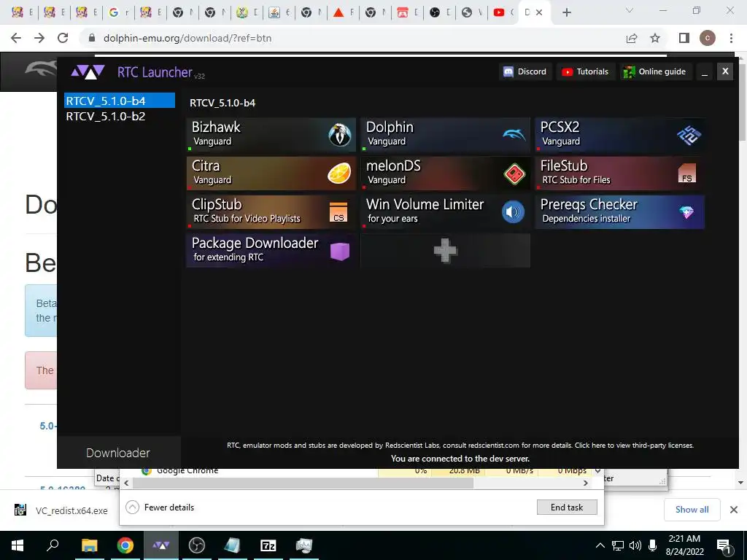The width and height of the screenshot is (747, 560).
Task: Open notification center icon
Action: [724, 545]
